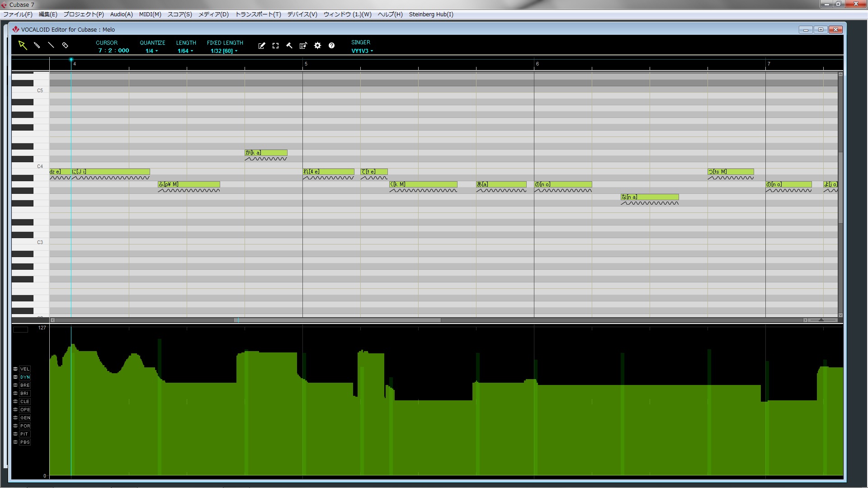Click the CURSOR position 7:2:000 field
Image resolution: width=868 pixels, height=488 pixels.
click(113, 51)
